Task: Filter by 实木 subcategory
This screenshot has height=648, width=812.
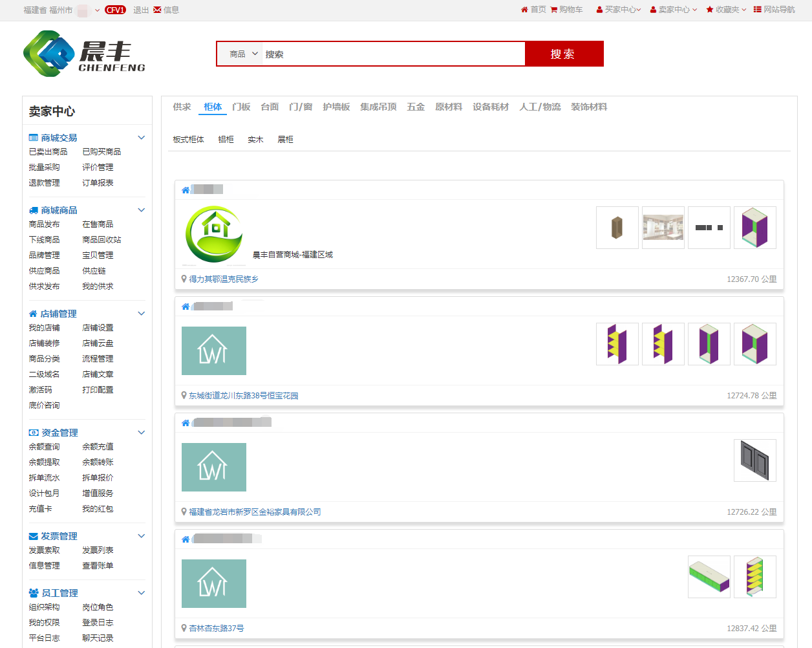Action: click(x=255, y=140)
